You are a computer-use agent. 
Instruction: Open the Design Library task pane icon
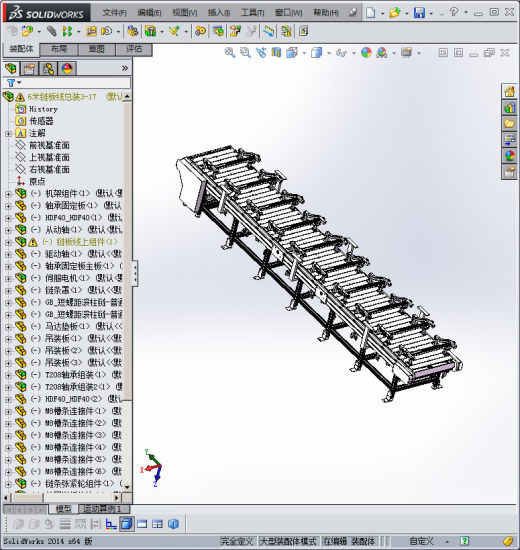point(509,107)
